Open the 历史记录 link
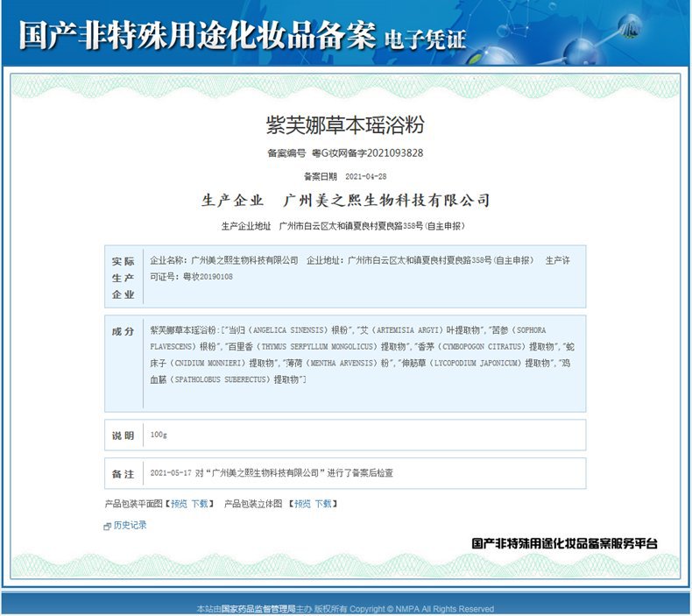Image resolution: width=692 pixels, height=616 pixels. click(131, 525)
